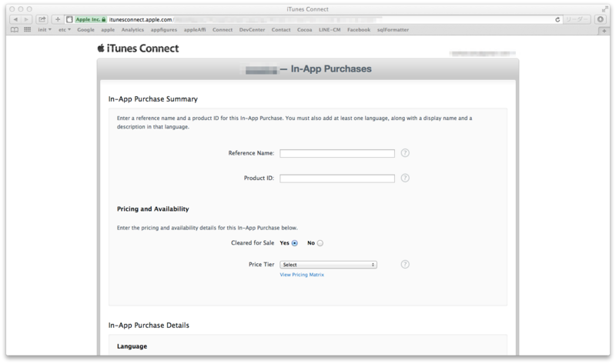Viewport: 616px width, 364px height.
Task: Open a new tab with plus button
Action: click(x=604, y=31)
